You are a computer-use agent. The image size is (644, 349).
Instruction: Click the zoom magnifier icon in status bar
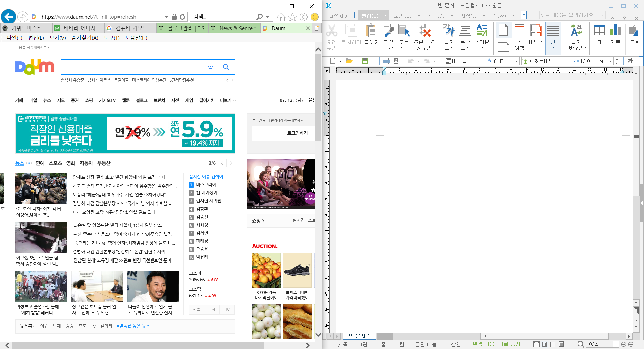pyautogui.click(x=581, y=344)
